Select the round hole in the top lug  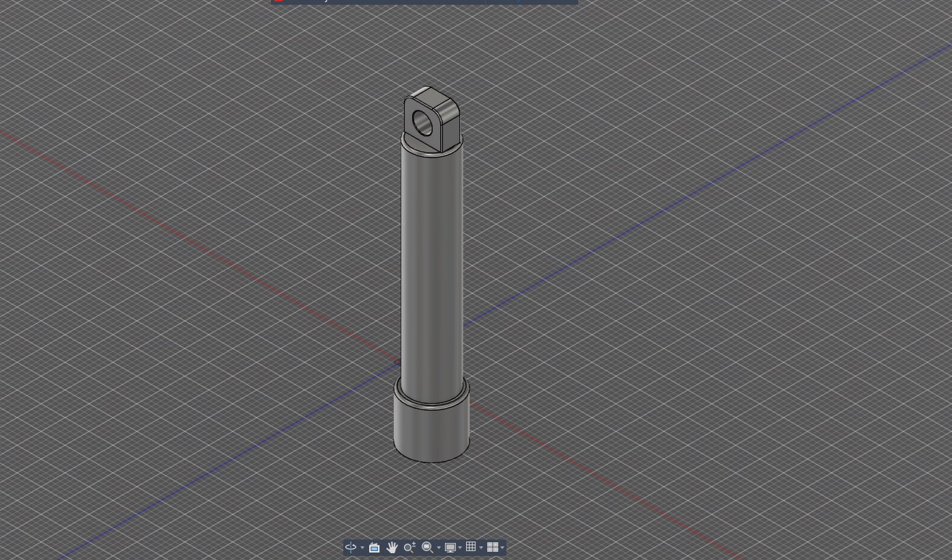422,123
